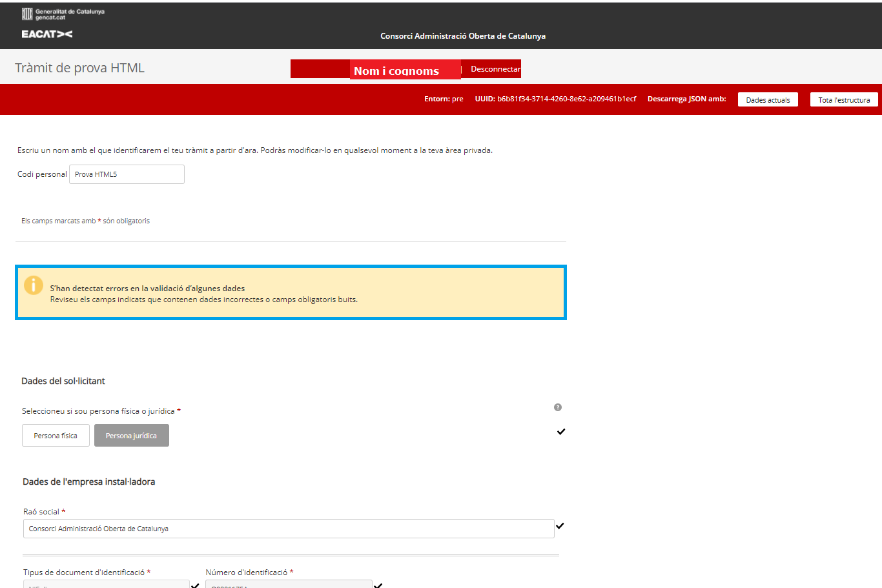
Task: Select the Persona física option
Action: tap(56, 435)
